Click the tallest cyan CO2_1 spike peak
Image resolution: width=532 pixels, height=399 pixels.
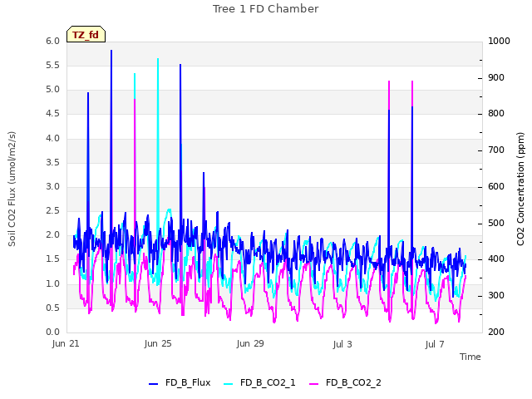(158, 59)
